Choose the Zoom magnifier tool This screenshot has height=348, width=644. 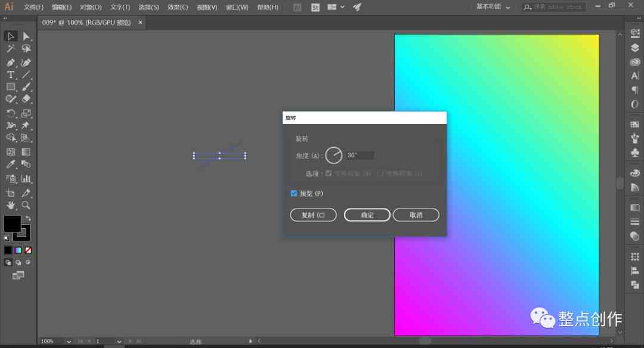point(26,205)
